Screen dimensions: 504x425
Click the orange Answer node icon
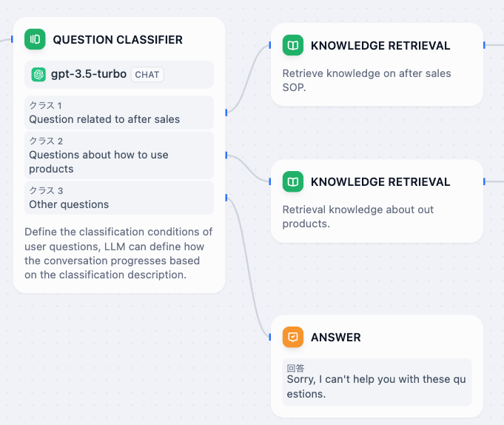pos(293,338)
